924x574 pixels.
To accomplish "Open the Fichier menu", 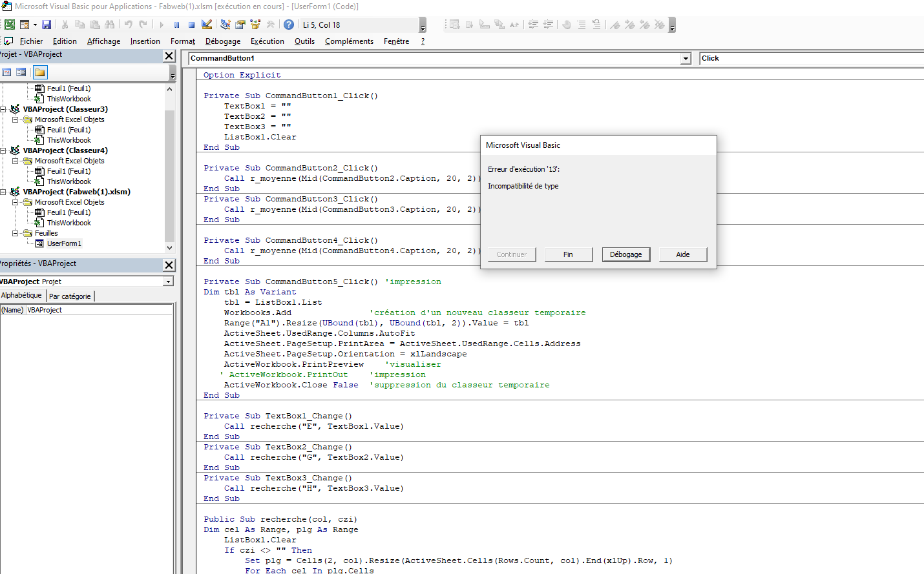I will click(x=31, y=41).
